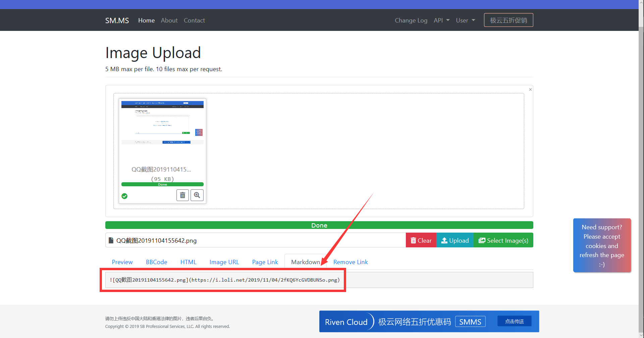Click the trash icon inside the Clear button
644x338 pixels.
[414, 240]
